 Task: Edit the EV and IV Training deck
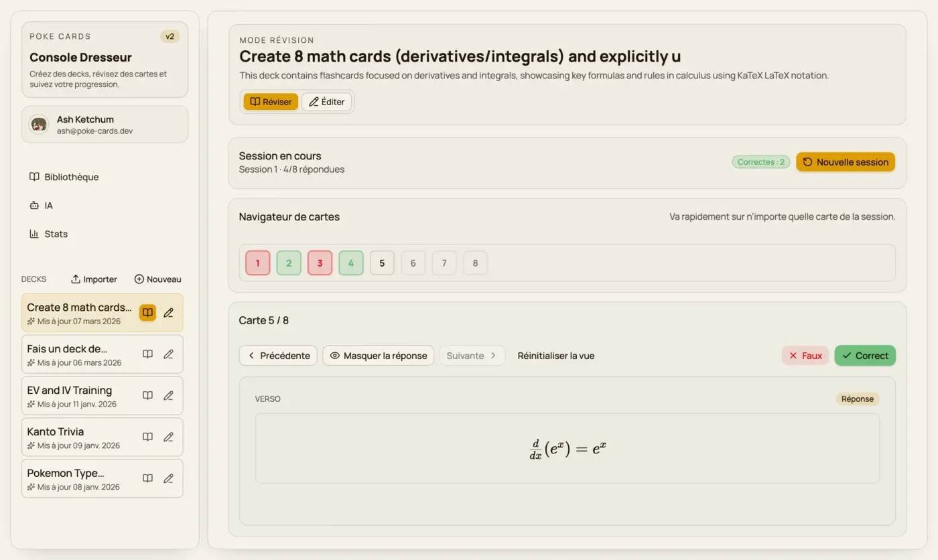pyautogui.click(x=168, y=395)
